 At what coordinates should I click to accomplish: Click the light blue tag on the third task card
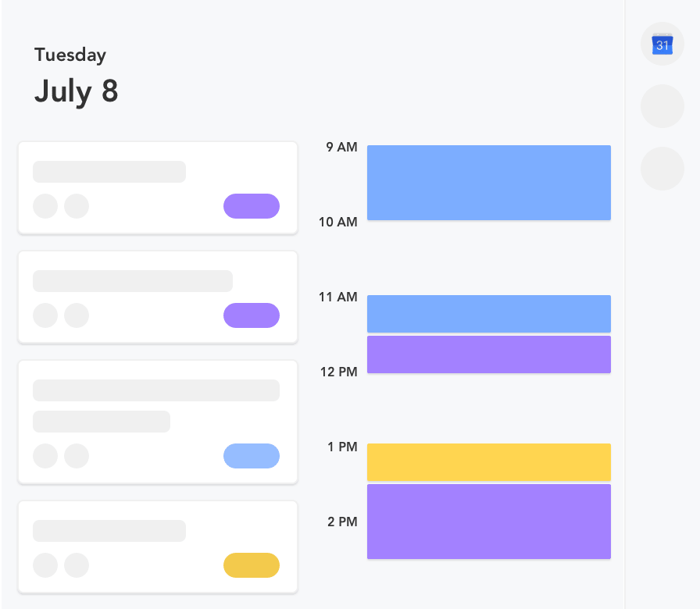coord(252,456)
